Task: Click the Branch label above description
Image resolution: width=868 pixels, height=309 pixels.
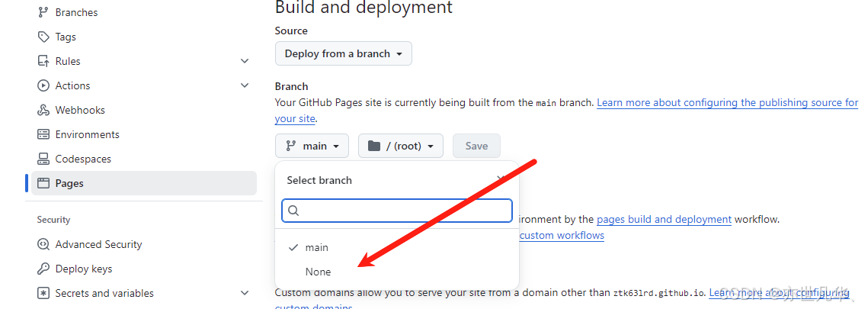Action: pyautogui.click(x=291, y=86)
